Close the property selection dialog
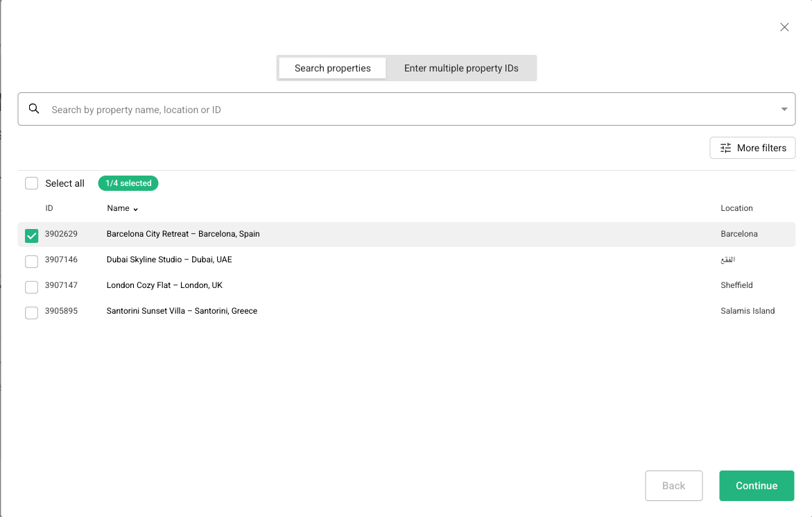 coord(784,27)
